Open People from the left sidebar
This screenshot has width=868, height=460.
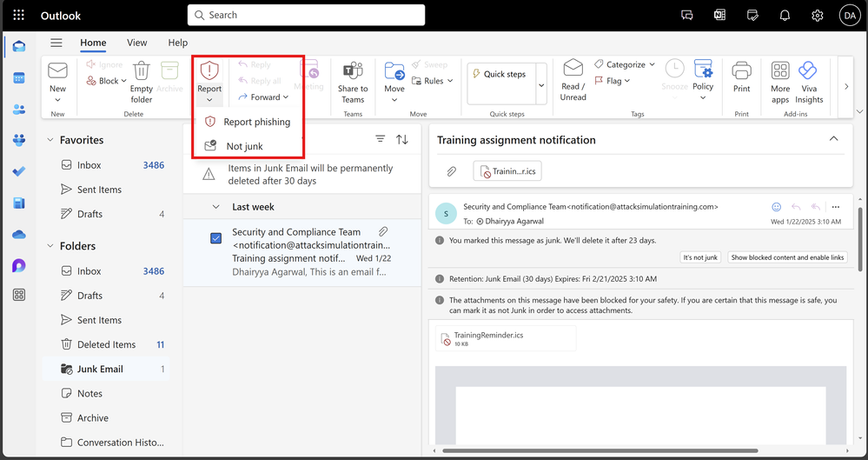(x=19, y=110)
